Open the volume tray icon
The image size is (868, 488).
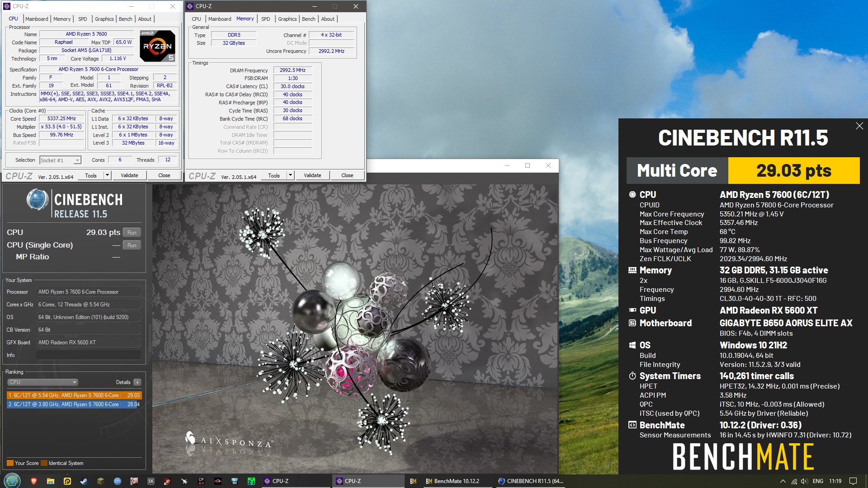pyautogui.click(x=804, y=481)
